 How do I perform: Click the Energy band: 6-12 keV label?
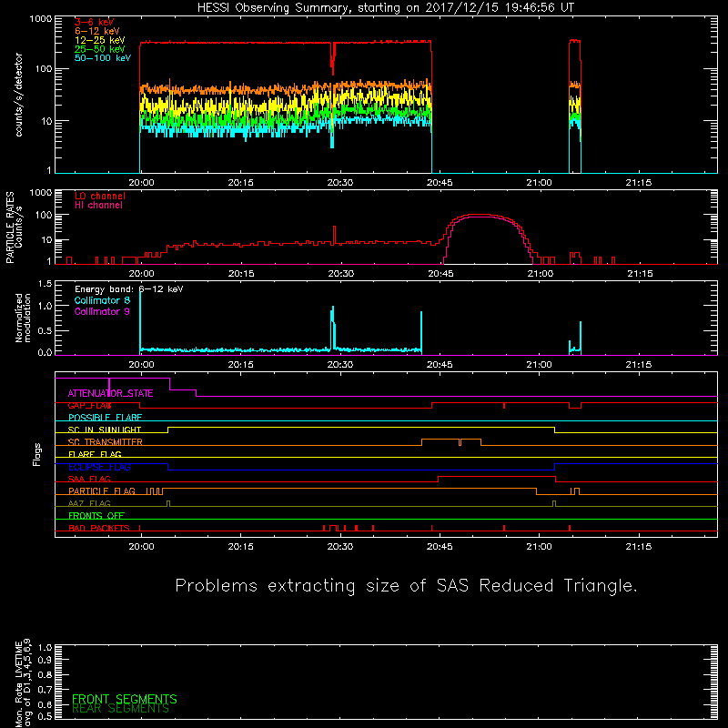click(x=128, y=289)
